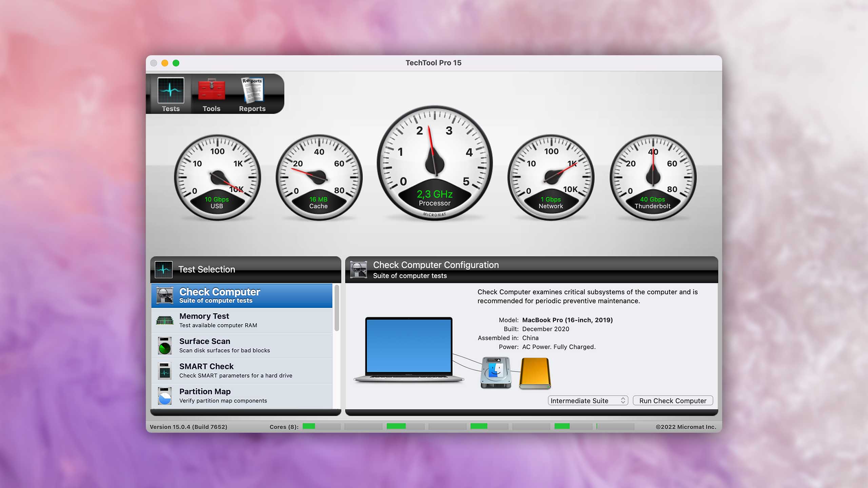Click 'December 2020' built date text
The height and width of the screenshot is (488, 868).
click(x=546, y=329)
